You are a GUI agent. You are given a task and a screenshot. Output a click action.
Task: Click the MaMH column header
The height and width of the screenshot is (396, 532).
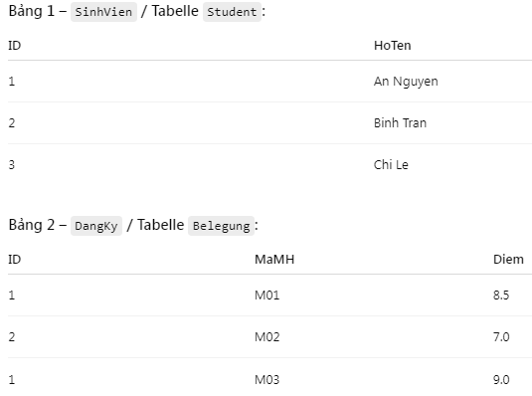274,260
